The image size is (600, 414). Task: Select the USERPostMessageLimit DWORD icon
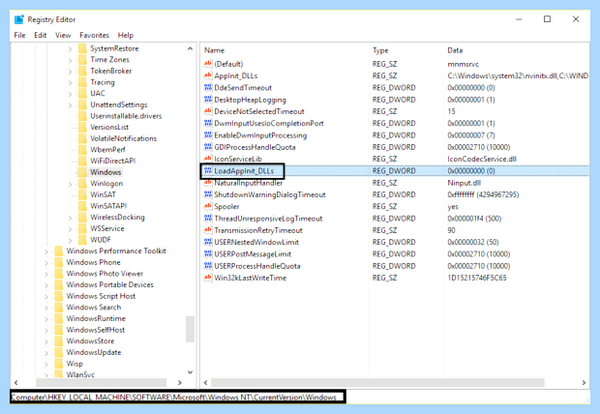pos(208,254)
